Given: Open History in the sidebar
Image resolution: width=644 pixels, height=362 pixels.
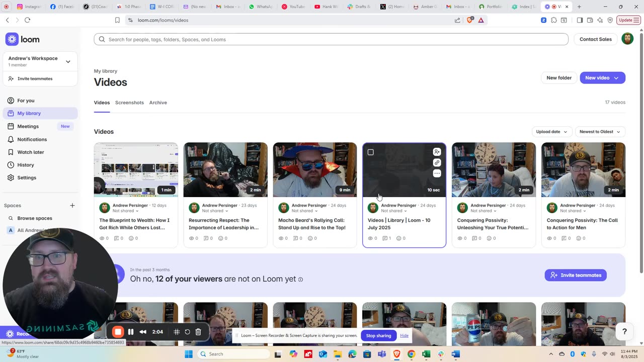Looking at the screenshot, I should point(40,165).
